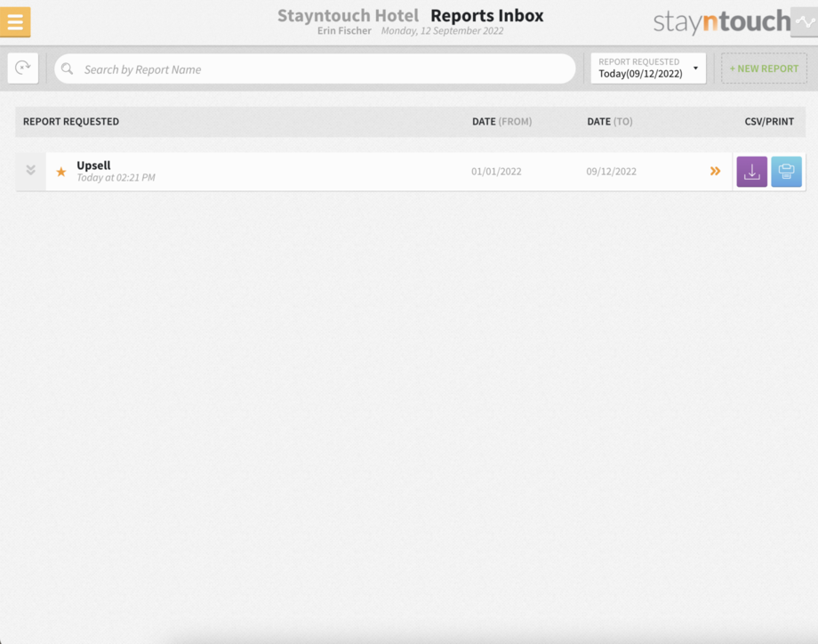The width and height of the screenshot is (818, 644).
Task: Click the Date (From) column header
Action: click(501, 122)
